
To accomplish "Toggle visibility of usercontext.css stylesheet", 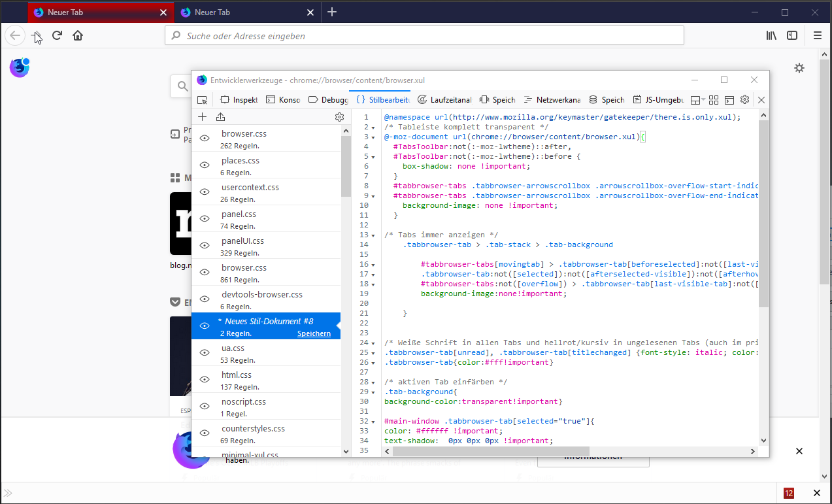I will pyautogui.click(x=205, y=192).
